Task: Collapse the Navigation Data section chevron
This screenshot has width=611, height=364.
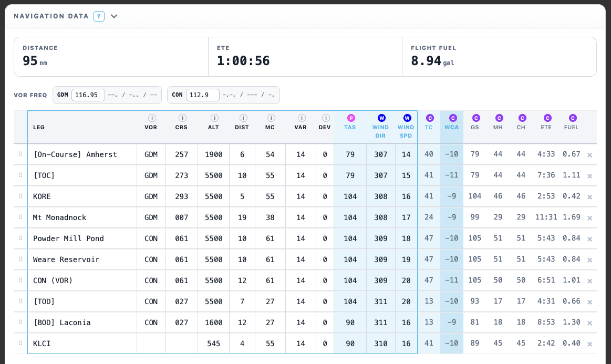Action: click(114, 16)
